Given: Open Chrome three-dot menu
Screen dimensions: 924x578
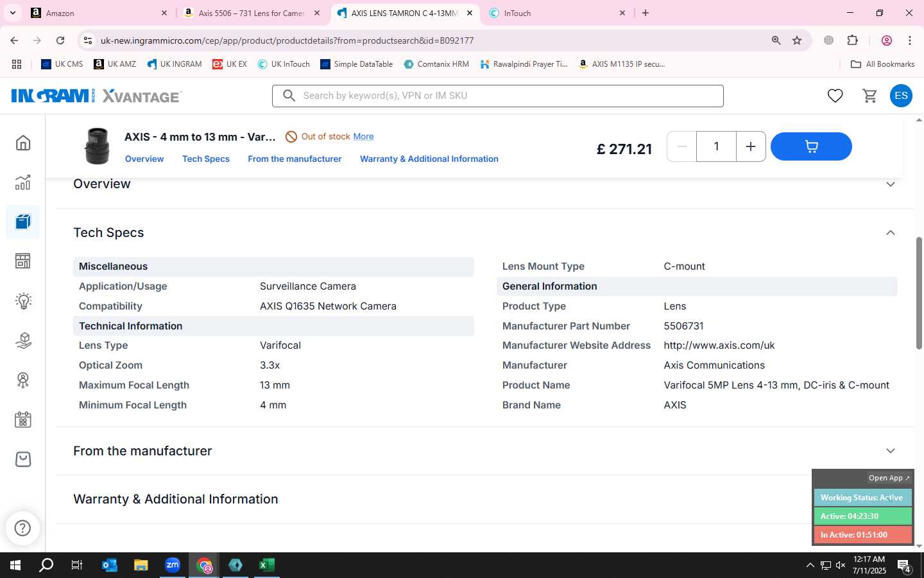Looking at the screenshot, I should click(x=909, y=40).
